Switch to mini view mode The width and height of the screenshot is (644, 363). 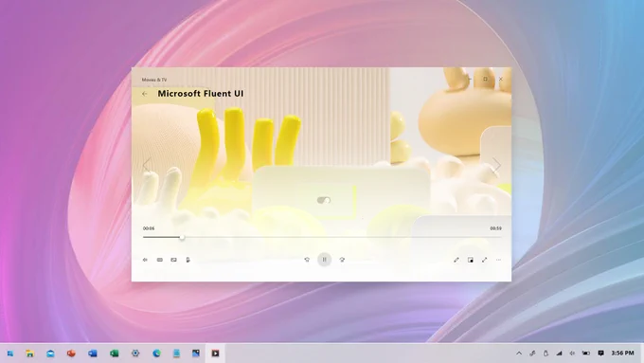pos(471,260)
